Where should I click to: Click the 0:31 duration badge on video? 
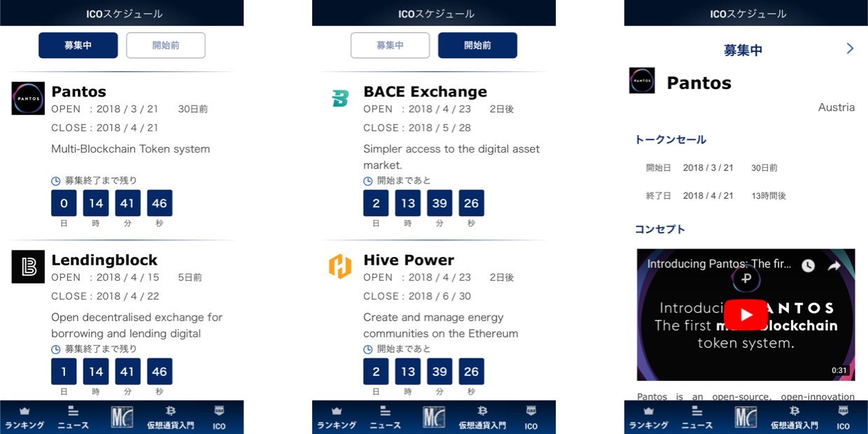pos(839,370)
